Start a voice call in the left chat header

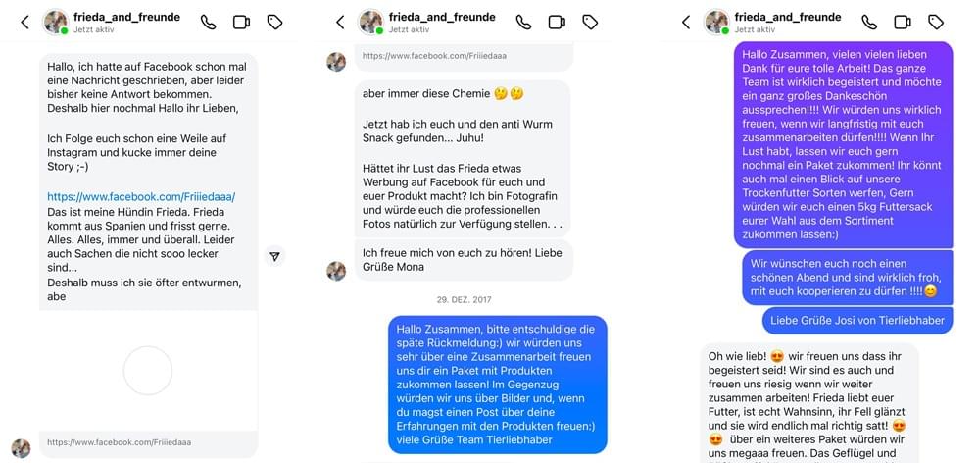click(208, 23)
